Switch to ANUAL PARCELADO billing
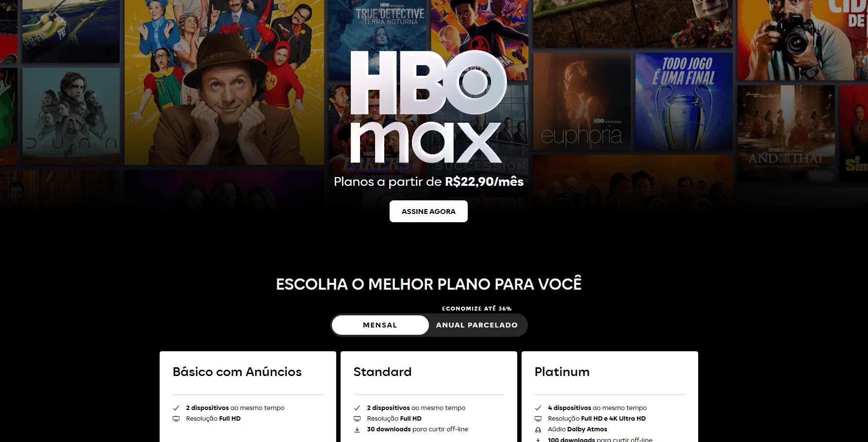 [476, 325]
